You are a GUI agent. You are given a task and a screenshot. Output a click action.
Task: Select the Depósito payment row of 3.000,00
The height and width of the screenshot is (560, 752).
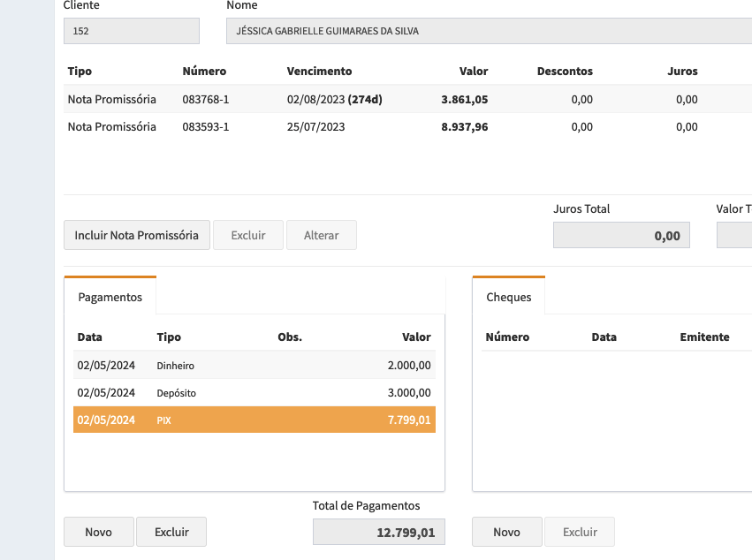tap(254, 392)
